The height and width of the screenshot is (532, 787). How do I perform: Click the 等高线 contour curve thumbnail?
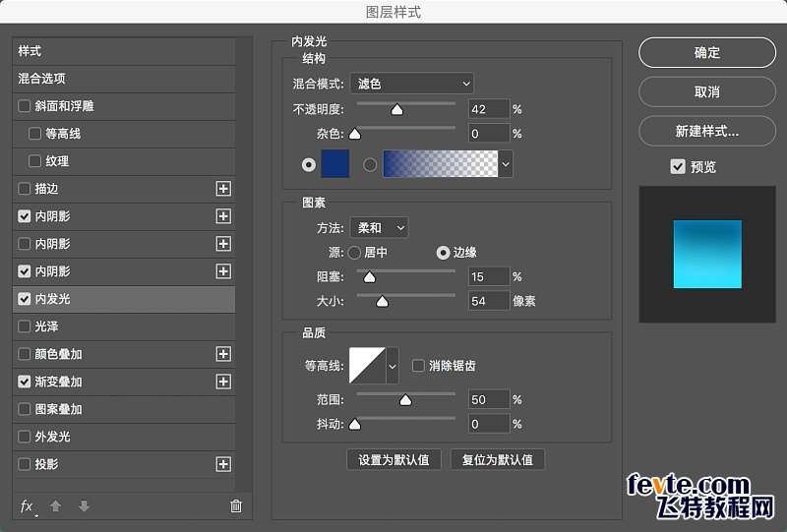367,366
